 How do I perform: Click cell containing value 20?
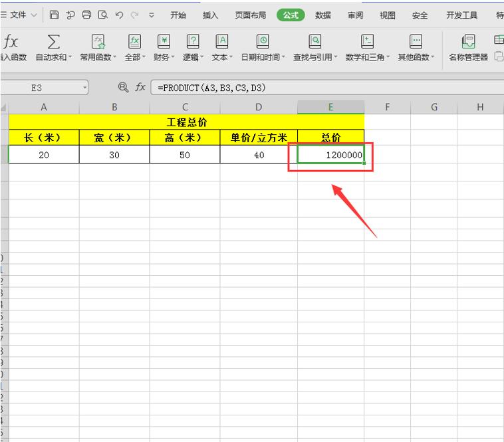(x=44, y=154)
